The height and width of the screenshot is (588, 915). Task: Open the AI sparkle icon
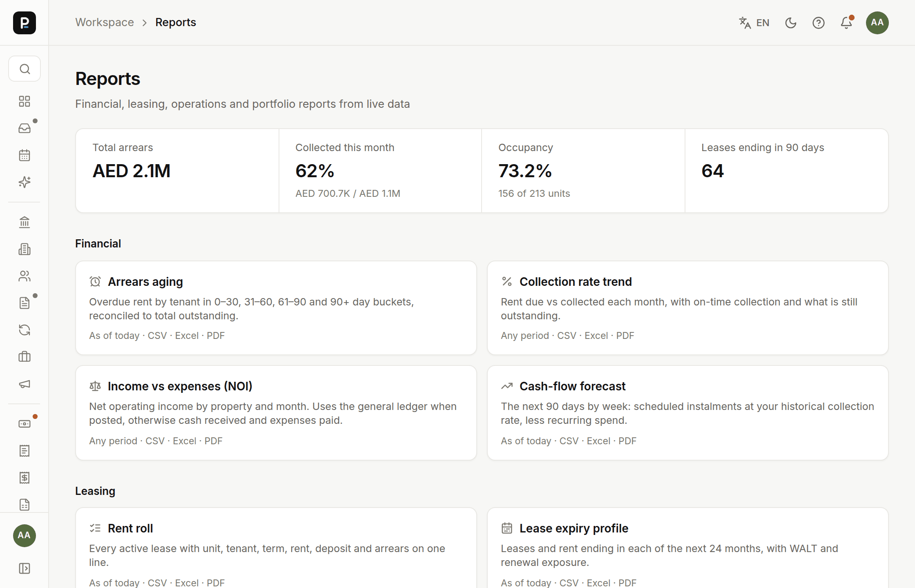(25, 182)
